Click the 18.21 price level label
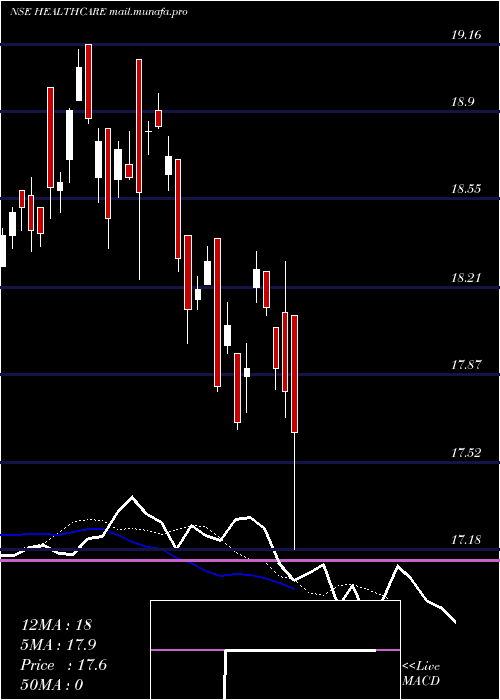The height and width of the screenshot is (700, 500). coord(466,278)
